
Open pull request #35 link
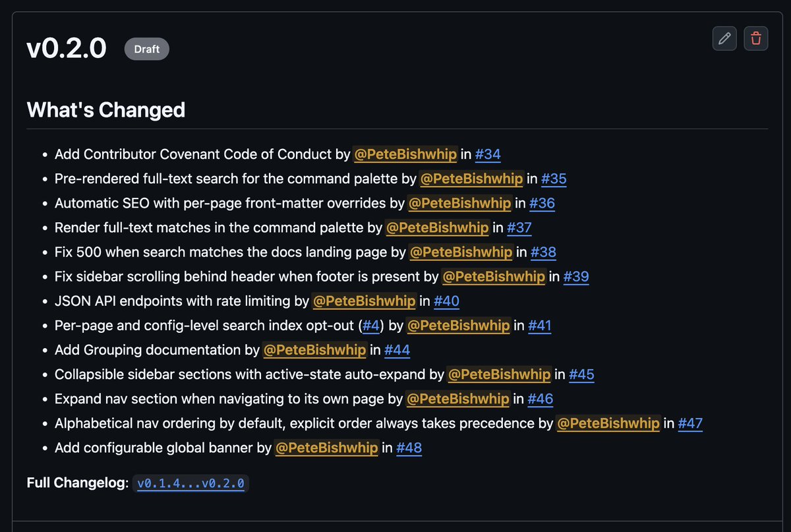554,179
